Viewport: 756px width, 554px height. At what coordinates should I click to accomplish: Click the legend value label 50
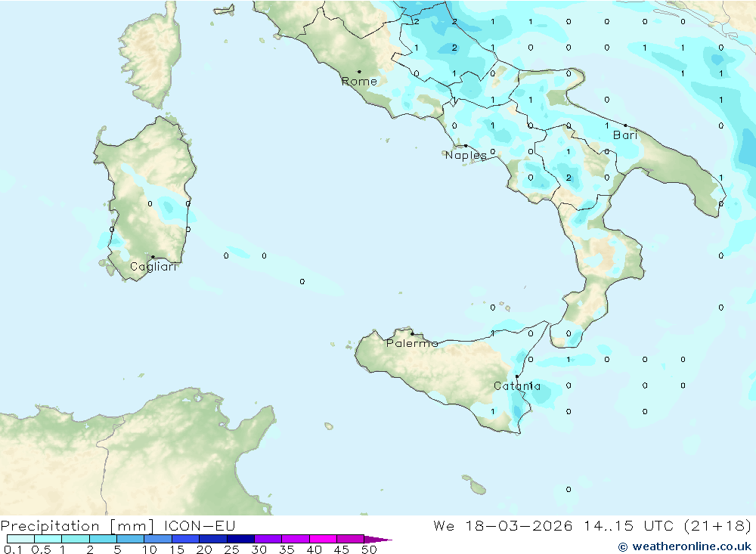370,549
